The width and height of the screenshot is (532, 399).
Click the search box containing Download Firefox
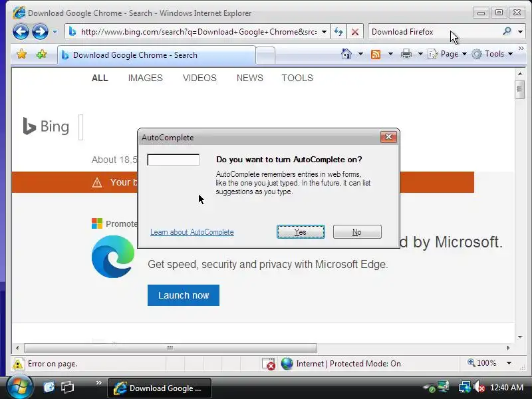click(x=434, y=32)
